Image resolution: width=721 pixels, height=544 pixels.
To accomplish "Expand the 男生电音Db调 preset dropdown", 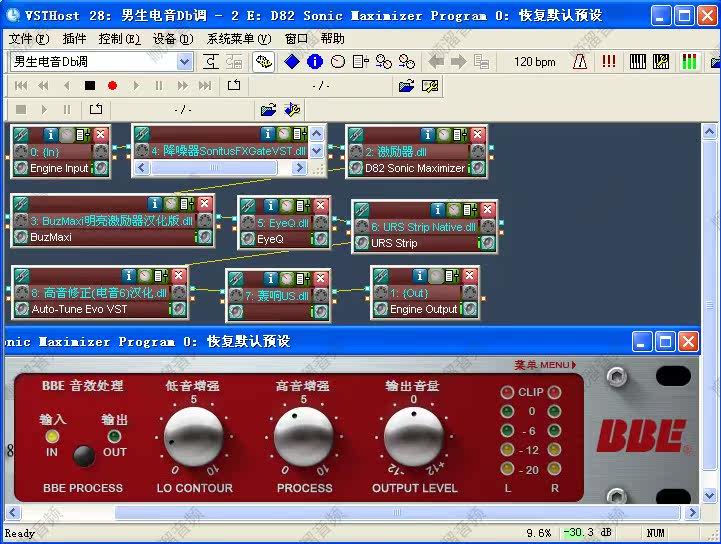I will pyautogui.click(x=184, y=62).
